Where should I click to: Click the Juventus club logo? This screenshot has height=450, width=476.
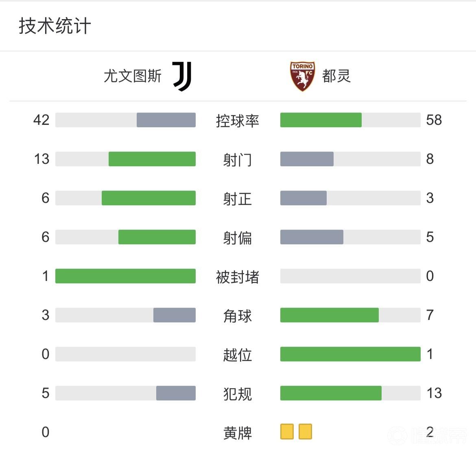tap(182, 76)
